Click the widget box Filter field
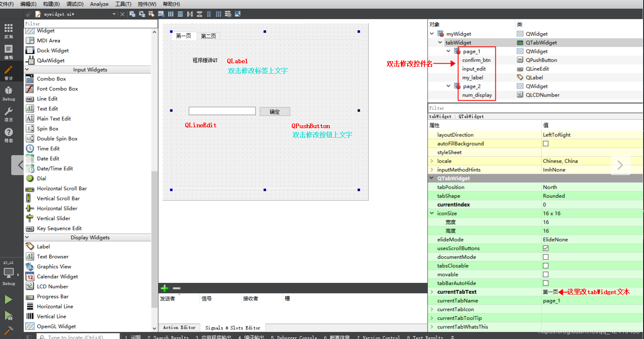 (x=91, y=24)
